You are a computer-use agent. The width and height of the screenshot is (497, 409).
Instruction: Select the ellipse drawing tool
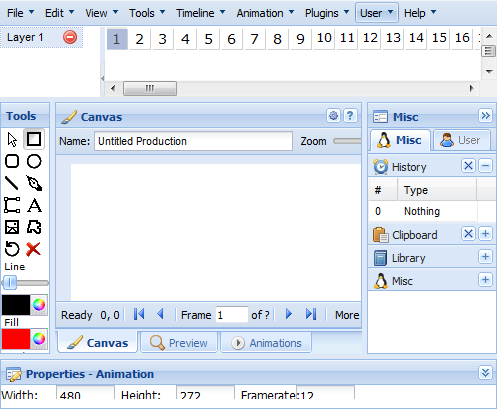coord(34,161)
